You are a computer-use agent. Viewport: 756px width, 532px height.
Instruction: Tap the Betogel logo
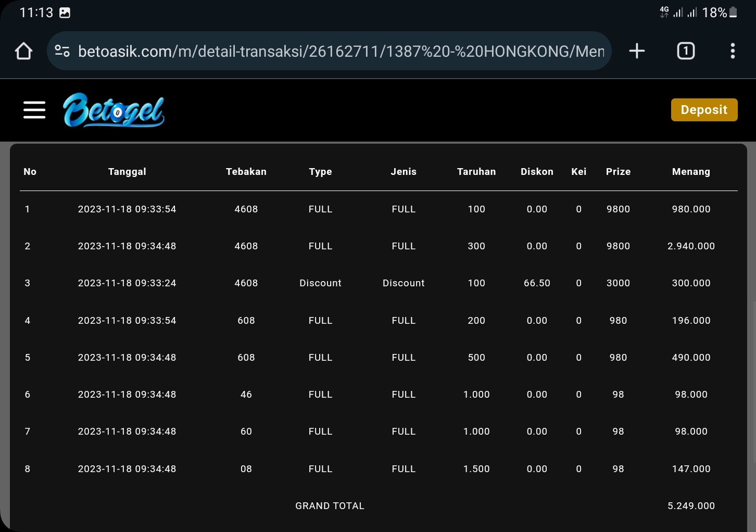coord(114,110)
